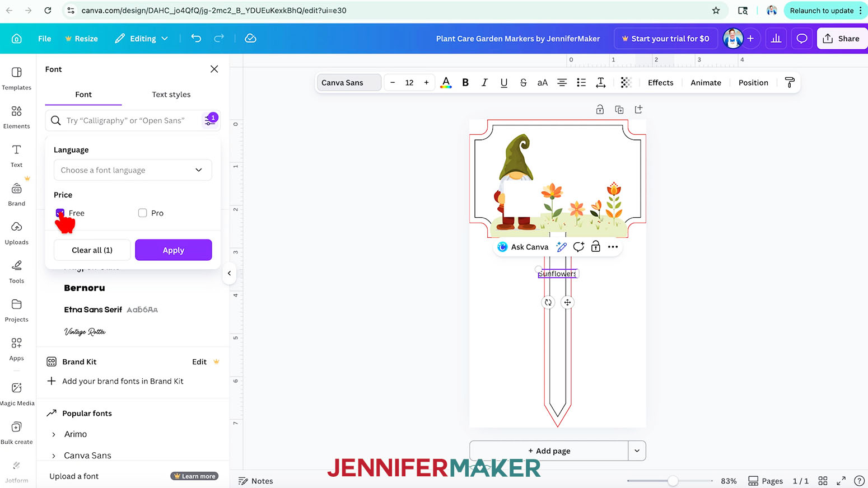
Task: Open the Position panel
Action: [x=753, y=82]
